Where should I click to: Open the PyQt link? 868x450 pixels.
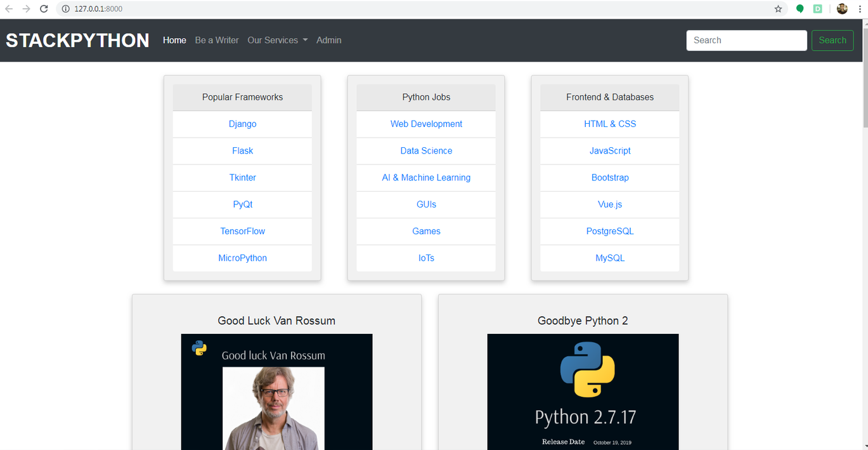click(242, 204)
